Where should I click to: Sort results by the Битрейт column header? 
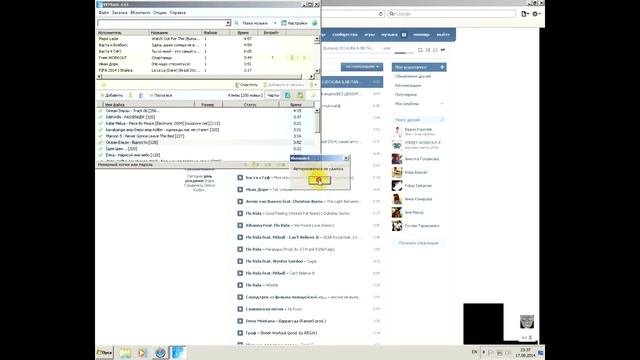click(x=271, y=33)
